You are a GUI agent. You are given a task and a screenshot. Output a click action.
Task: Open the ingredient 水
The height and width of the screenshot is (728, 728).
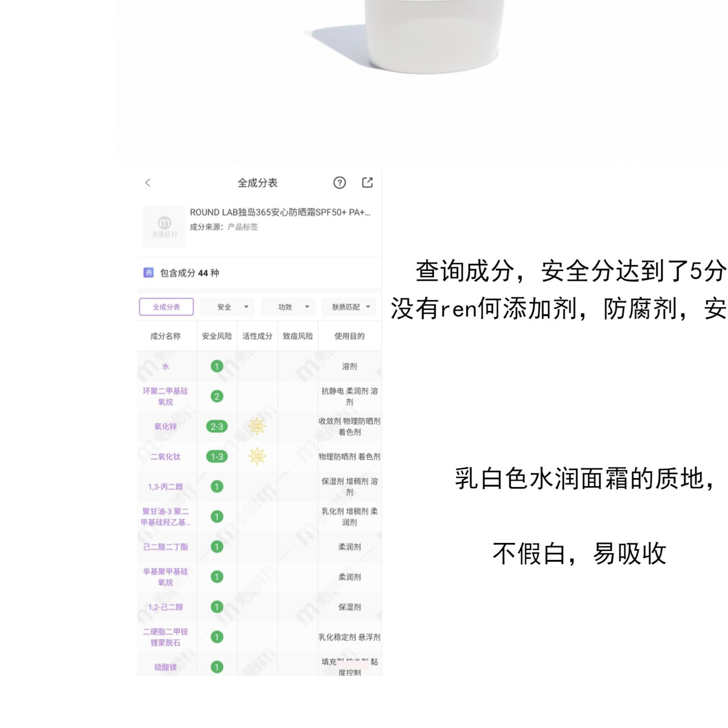pos(165,366)
